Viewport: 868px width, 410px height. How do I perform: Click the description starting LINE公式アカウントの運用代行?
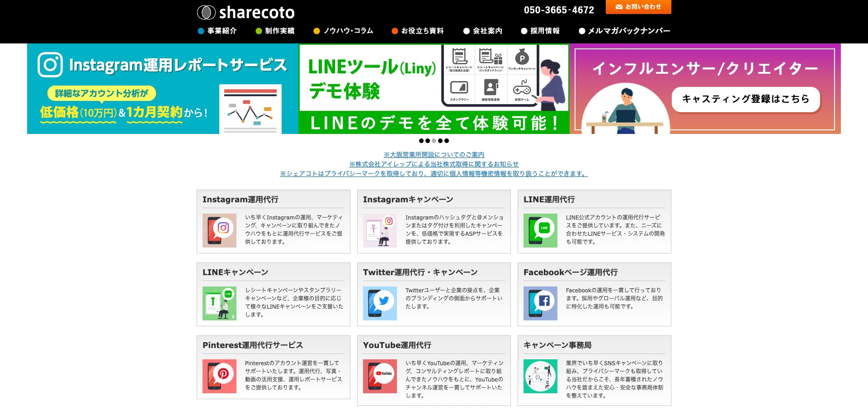coord(615,229)
